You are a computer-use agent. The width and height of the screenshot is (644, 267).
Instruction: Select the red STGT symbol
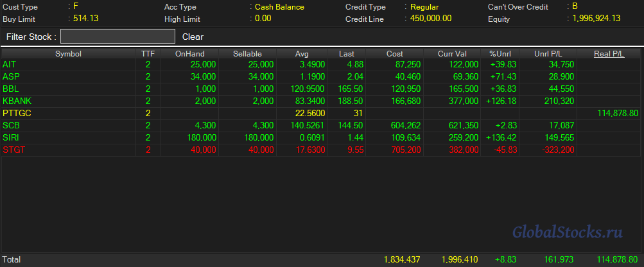(x=13, y=150)
